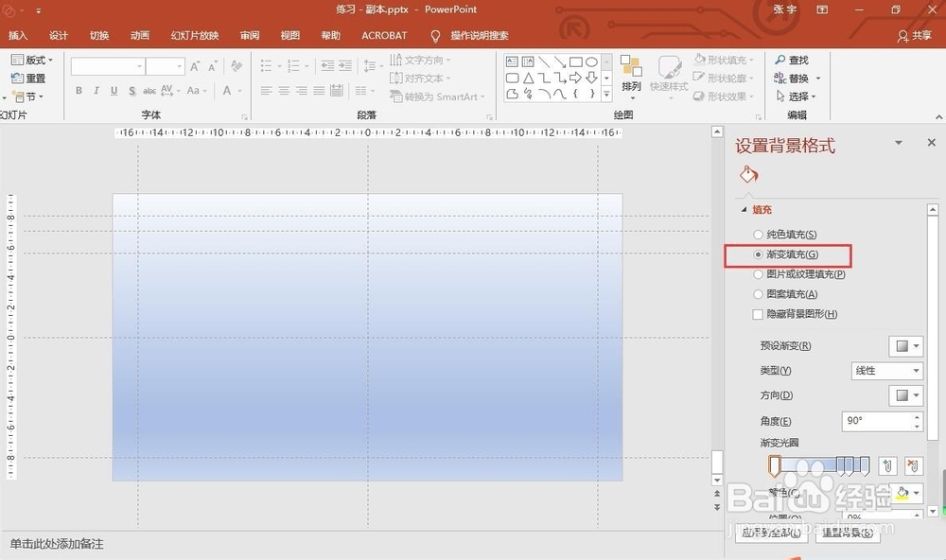The height and width of the screenshot is (560, 946).
Task: Click 应用到全部 apply to all button
Action: 772,533
